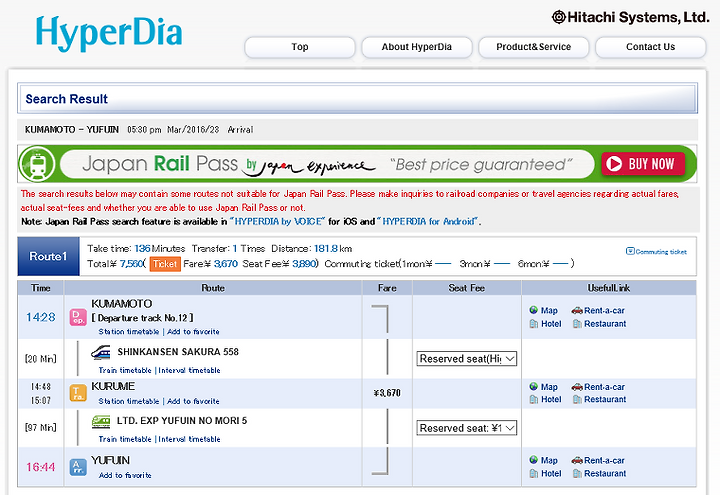Click the Departure track No.12 text
720x495 pixels.
pos(142,318)
